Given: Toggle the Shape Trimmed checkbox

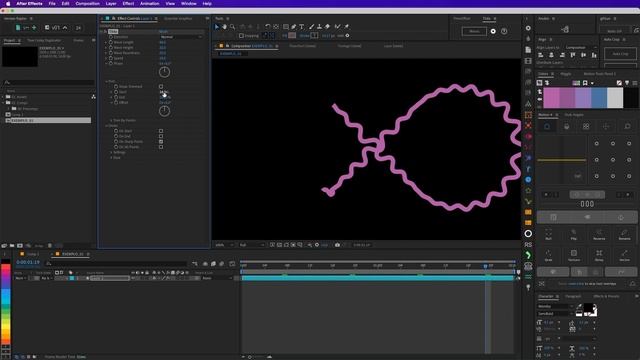Looking at the screenshot, I should [161, 87].
